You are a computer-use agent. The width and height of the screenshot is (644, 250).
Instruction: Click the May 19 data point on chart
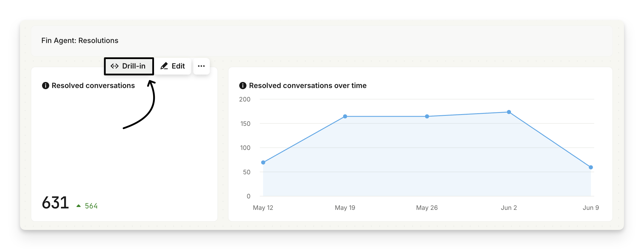(x=345, y=116)
